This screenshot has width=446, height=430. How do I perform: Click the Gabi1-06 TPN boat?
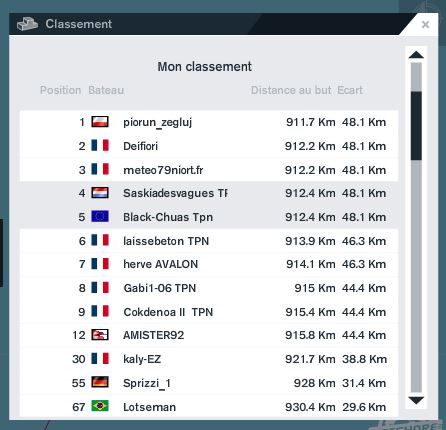(160, 288)
